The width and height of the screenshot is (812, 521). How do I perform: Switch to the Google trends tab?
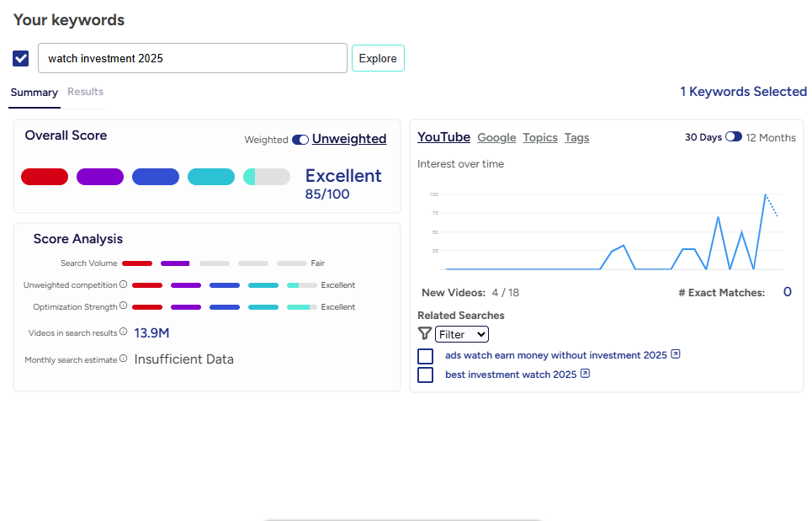(x=496, y=137)
